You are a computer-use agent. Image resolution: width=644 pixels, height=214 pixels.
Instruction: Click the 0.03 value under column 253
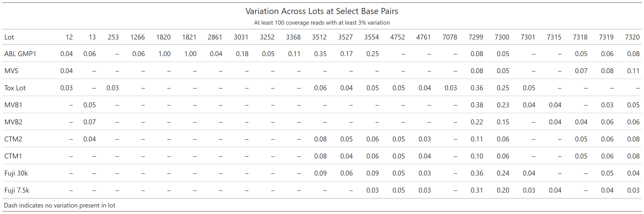click(113, 88)
